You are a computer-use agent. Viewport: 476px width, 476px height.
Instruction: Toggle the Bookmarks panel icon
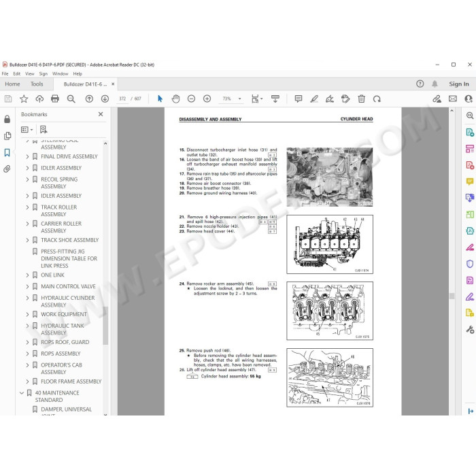7,152
